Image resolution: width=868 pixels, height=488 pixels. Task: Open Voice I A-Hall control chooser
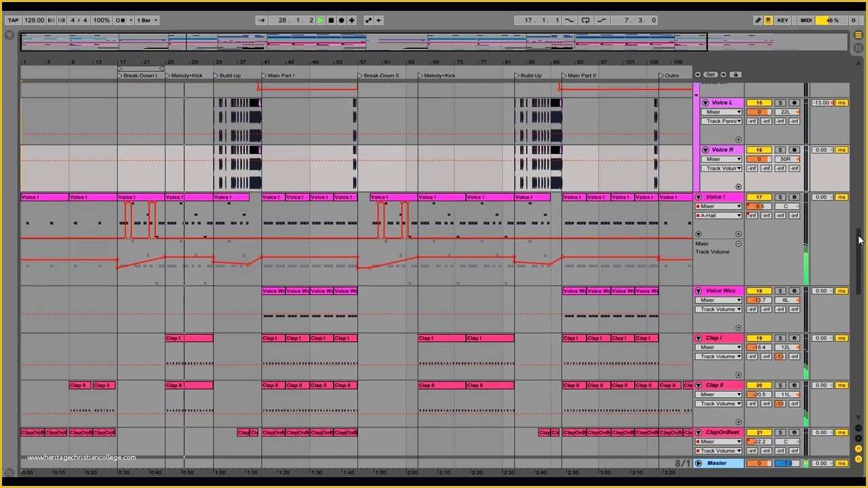[719, 216]
